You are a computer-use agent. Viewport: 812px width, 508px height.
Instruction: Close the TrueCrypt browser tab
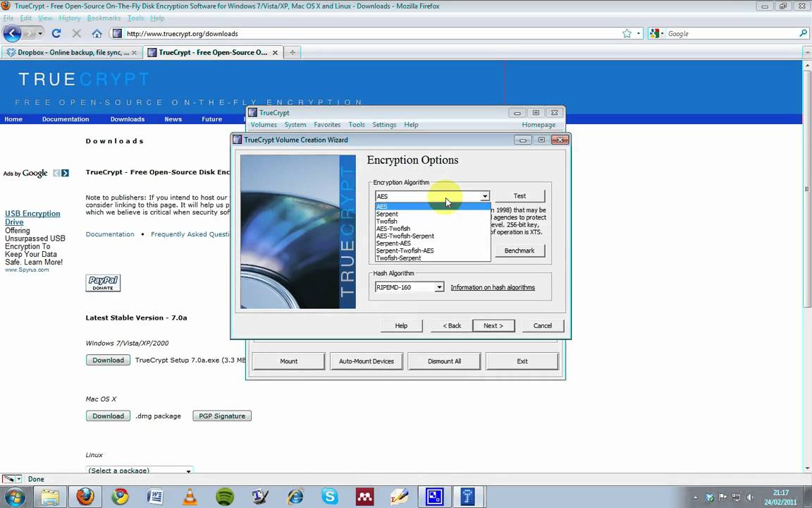[x=275, y=52]
